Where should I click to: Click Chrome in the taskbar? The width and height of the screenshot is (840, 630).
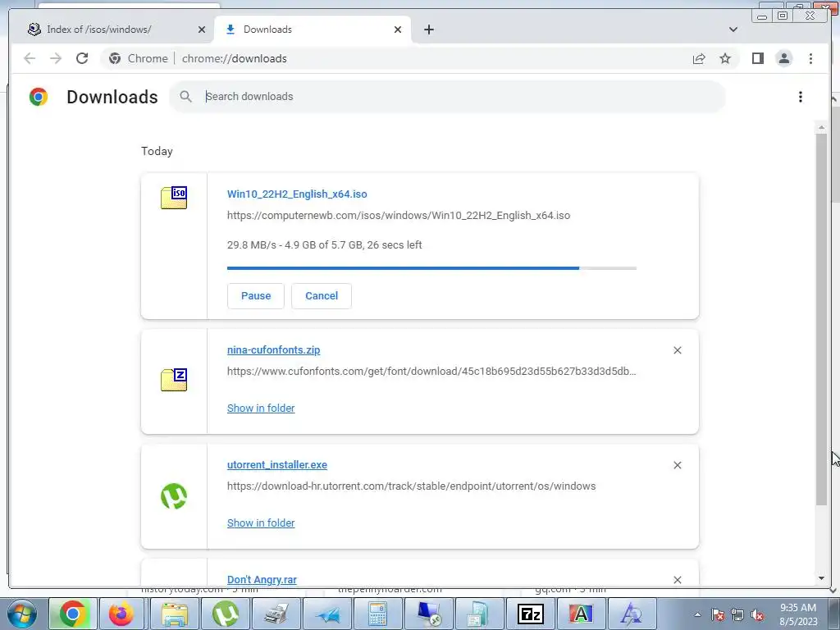[72, 614]
